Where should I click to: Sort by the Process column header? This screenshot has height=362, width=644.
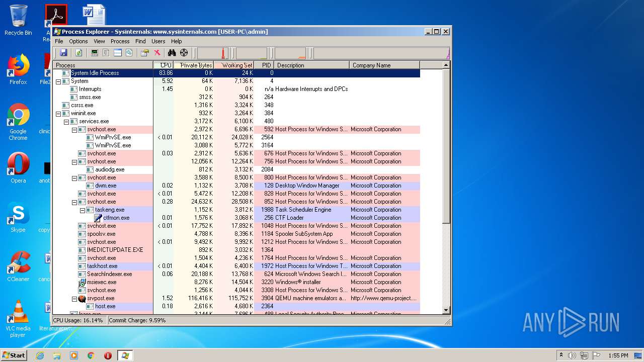click(103, 65)
